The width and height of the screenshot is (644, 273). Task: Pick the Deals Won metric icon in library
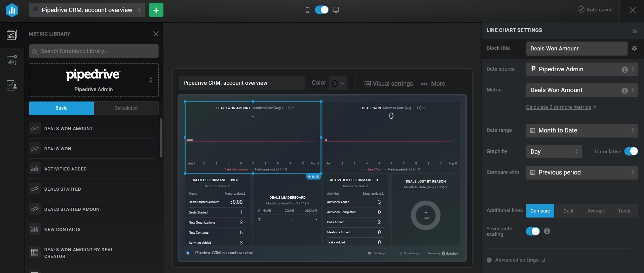pos(35,149)
